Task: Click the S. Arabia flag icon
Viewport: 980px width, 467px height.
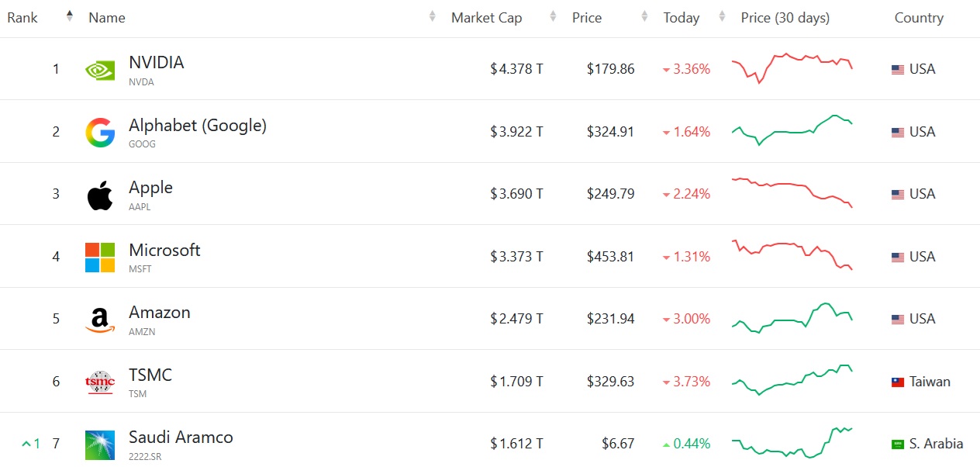Action: click(898, 445)
